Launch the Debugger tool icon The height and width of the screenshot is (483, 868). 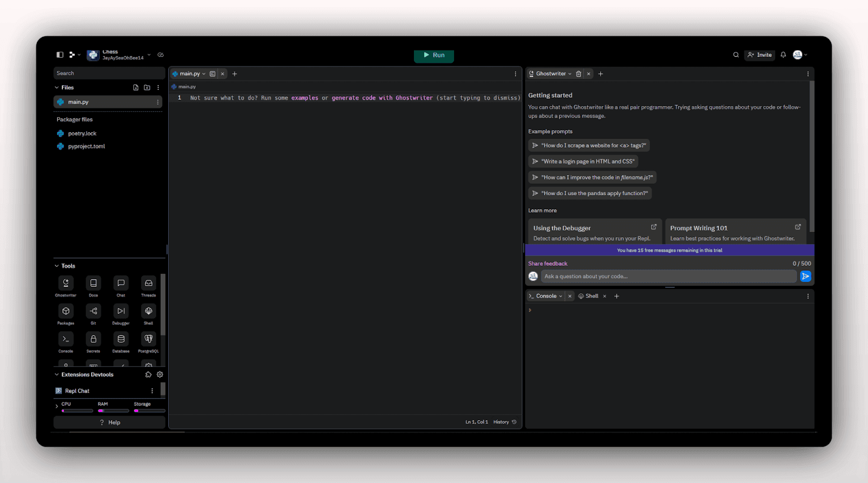(x=120, y=311)
